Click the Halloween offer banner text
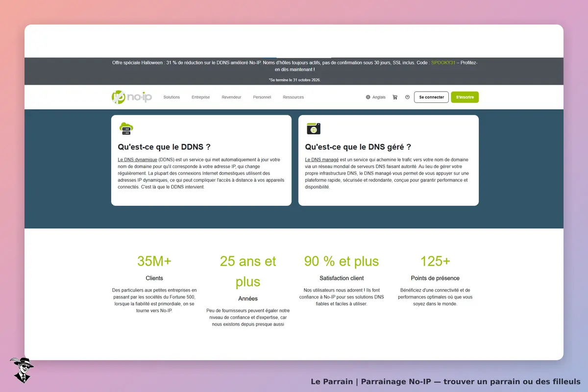 [x=294, y=66]
